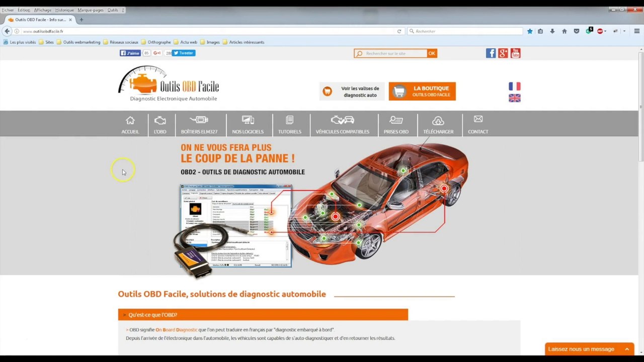644x362 pixels.
Task: Open the Tutoriels navigation item
Action: tap(290, 125)
